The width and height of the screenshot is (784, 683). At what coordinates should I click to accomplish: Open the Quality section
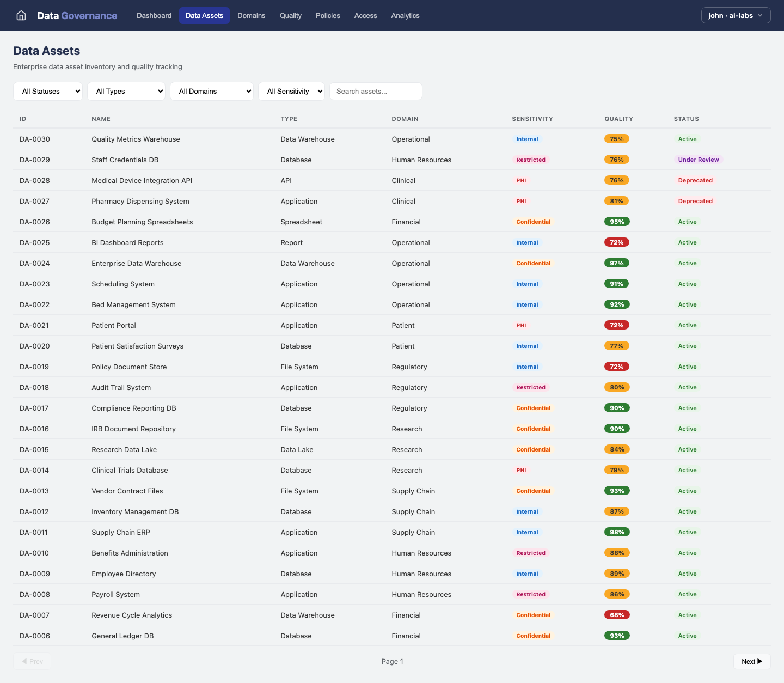pos(290,15)
